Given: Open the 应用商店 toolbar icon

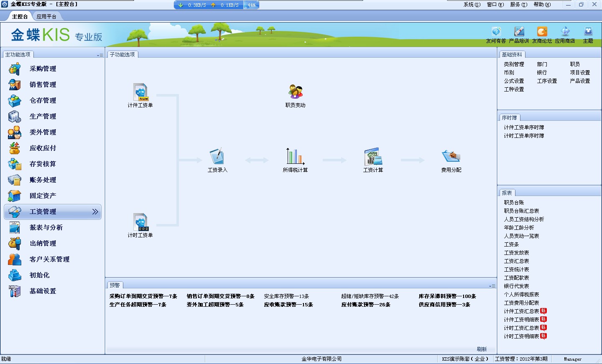Looking at the screenshot, I should pyautogui.click(x=565, y=32).
